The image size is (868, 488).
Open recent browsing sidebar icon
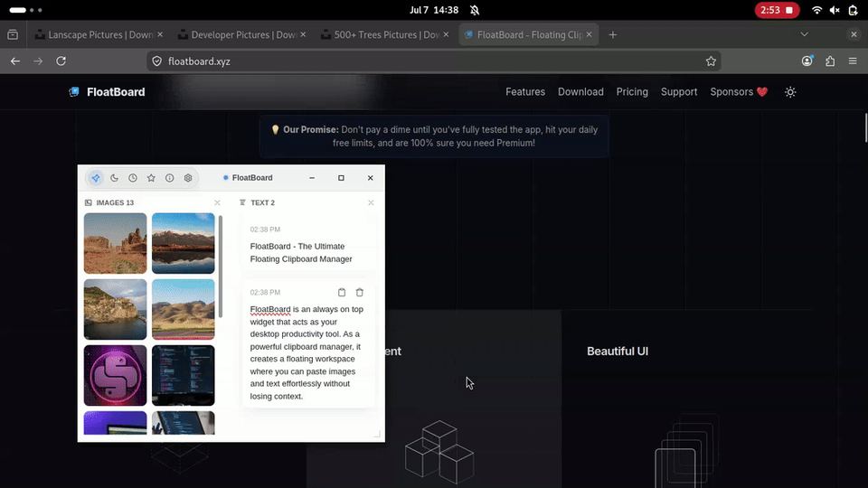pyautogui.click(x=13, y=34)
